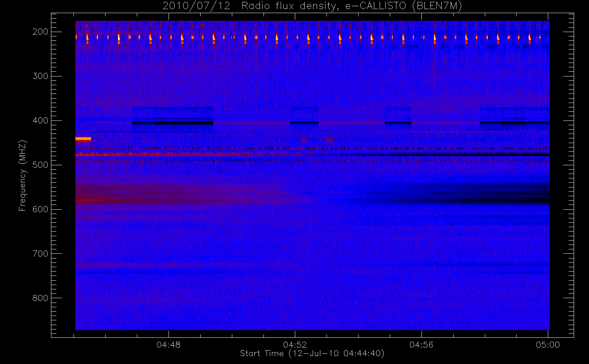Image resolution: width=589 pixels, height=364 pixels.
Task: Click the 300 frequency tick label
Action: point(40,76)
